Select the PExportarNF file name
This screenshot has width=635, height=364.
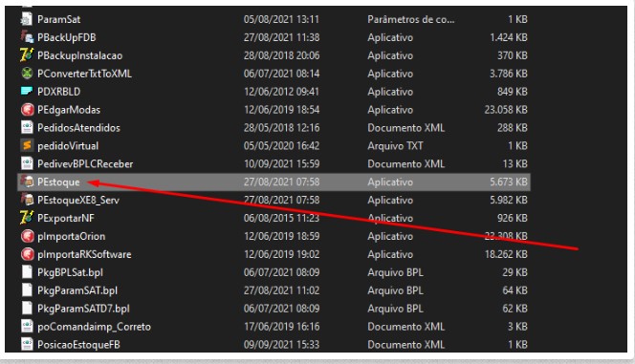click(x=66, y=218)
